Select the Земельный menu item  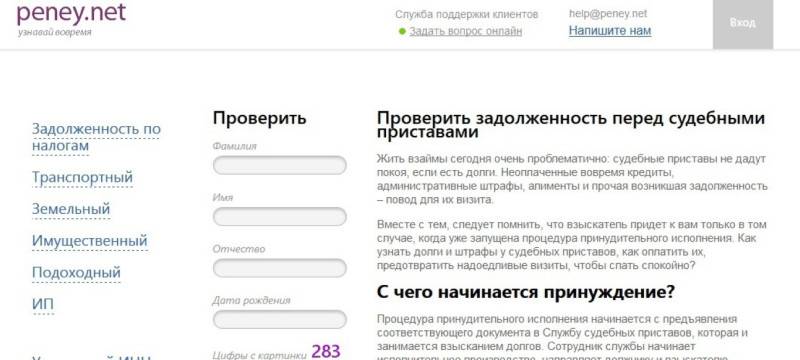[x=71, y=209]
